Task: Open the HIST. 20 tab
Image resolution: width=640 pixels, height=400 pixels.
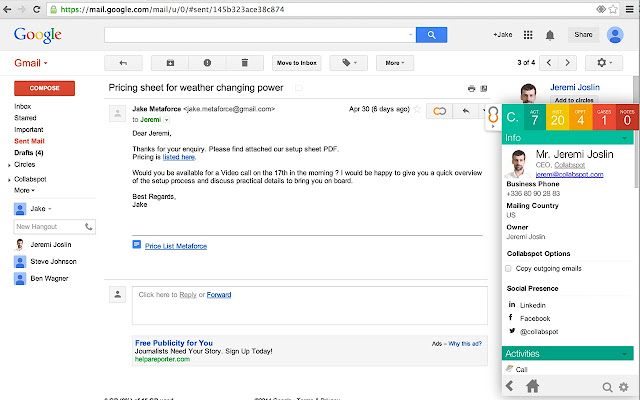Action: click(558, 117)
